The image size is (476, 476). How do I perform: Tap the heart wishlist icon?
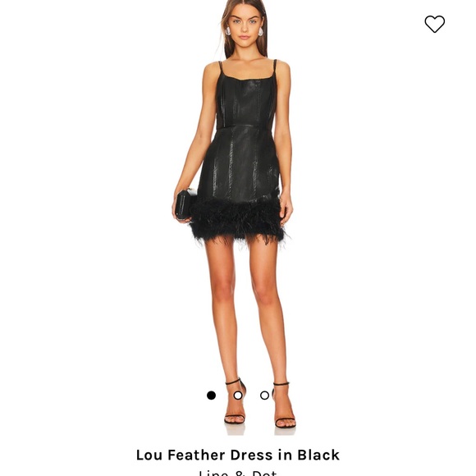[x=434, y=24]
